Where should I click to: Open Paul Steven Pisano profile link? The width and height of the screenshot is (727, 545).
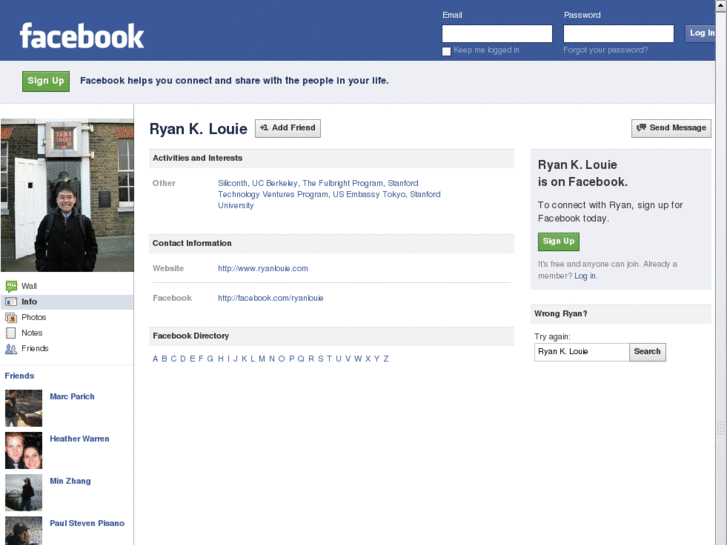click(x=87, y=523)
